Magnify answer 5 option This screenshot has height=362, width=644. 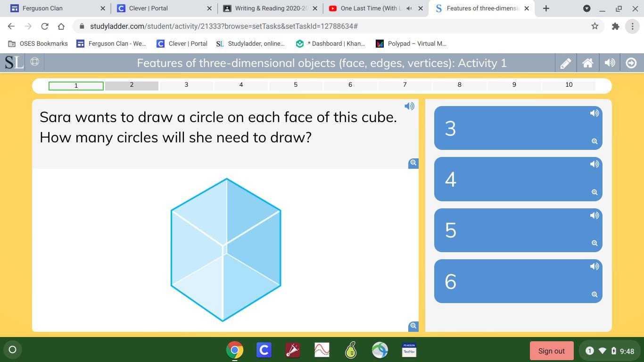[594, 243]
